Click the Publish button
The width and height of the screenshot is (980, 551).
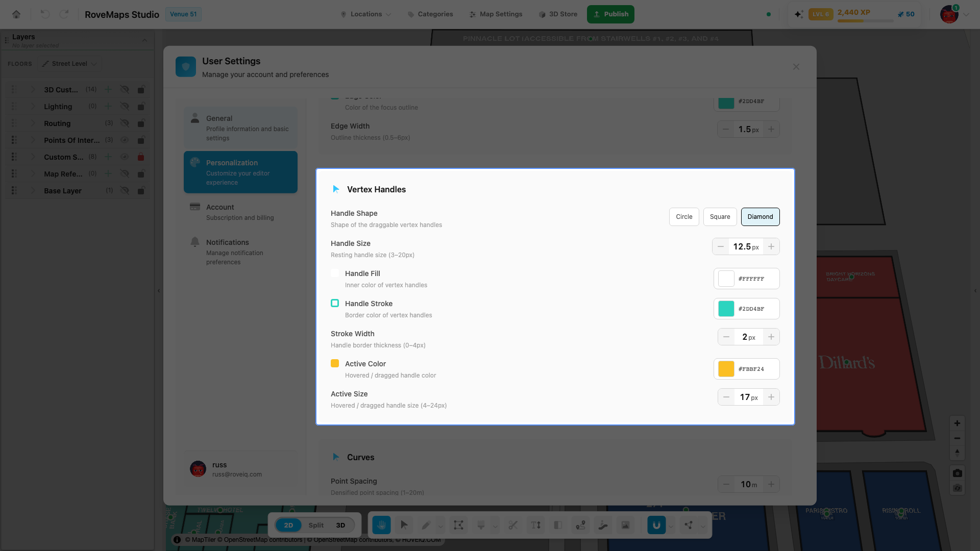click(610, 14)
